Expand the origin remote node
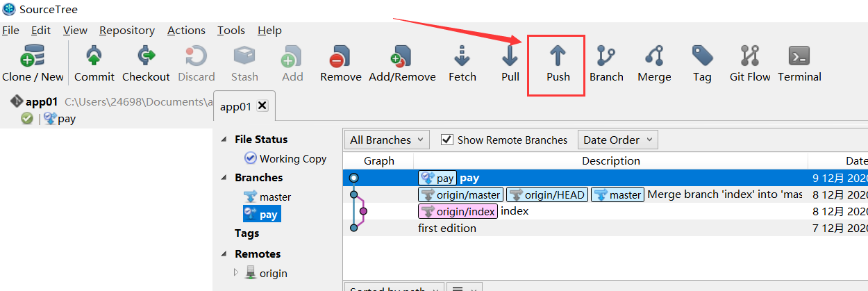The height and width of the screenshot is (291, 868). (236, 273)
